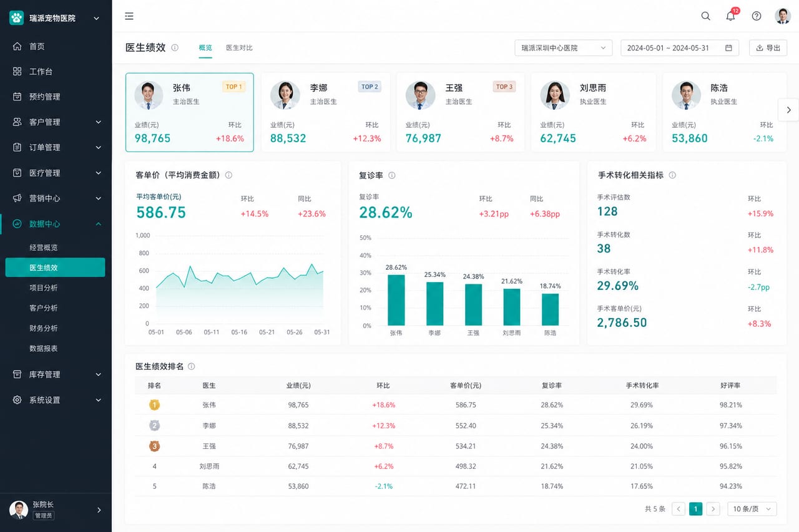The width and height of the screenshot is (799, 532).
Task: Open 瑞派深圳中心医院 hospital dropdown
Action: coord(563,48)
